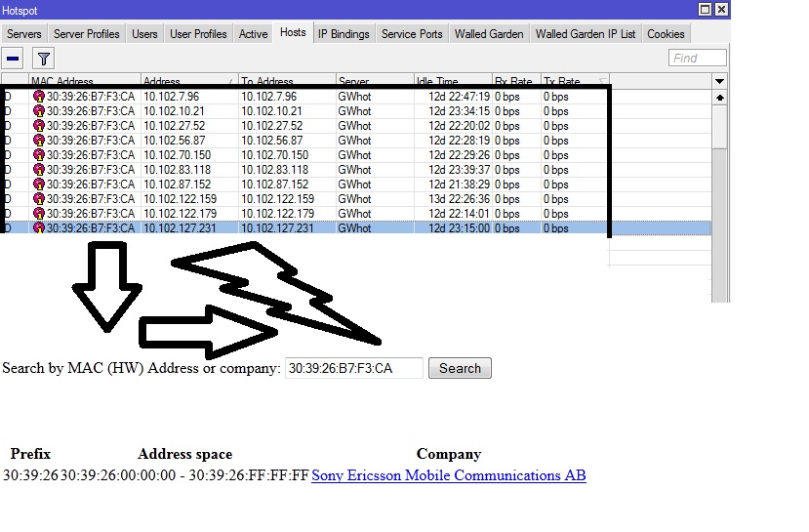Click host icon in row 10.102.70.150

(x=39, y=155)
